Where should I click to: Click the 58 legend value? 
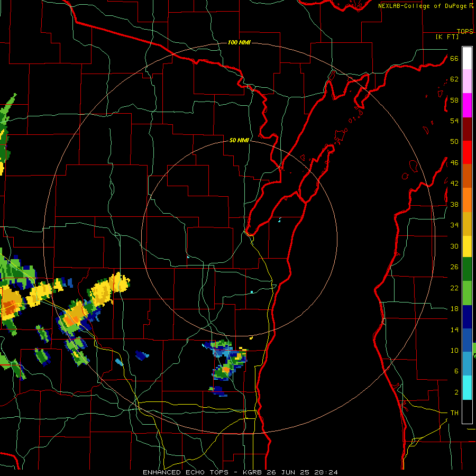click(454, 100)
